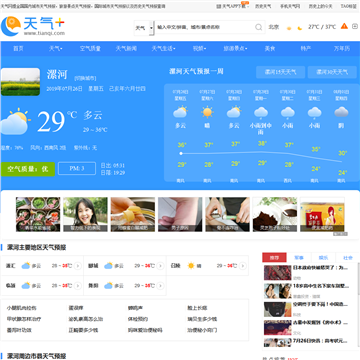The width and height of the screenshot is (360, 360).
Task: Click the moon icon before 27℃ / 37℃
Action: (300, 28)
